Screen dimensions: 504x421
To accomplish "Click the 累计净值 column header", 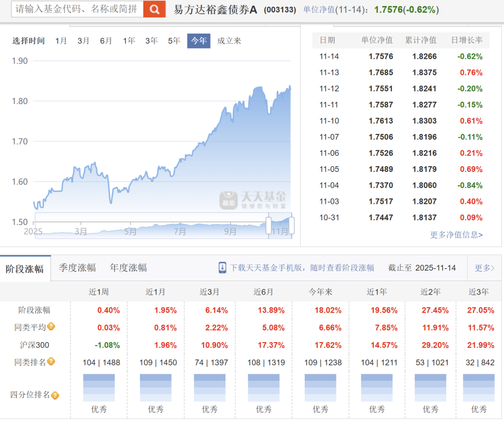I will (421, 40).
